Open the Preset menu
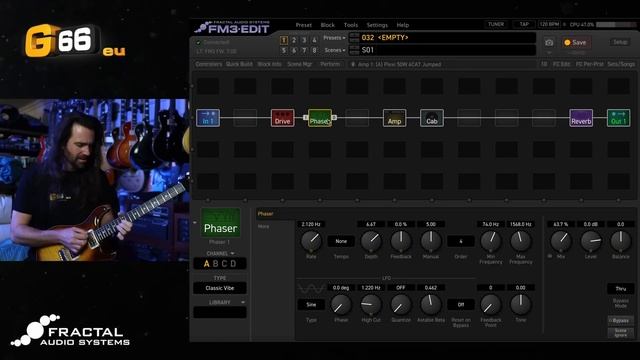 click(303, 25)
